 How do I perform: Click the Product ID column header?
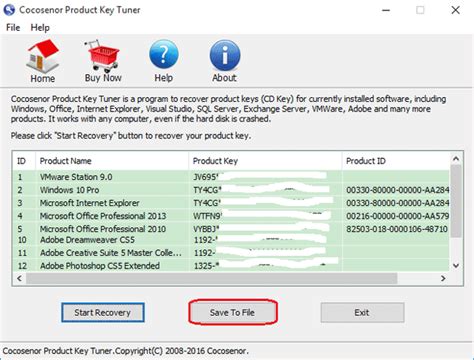(x=396, y=161)
